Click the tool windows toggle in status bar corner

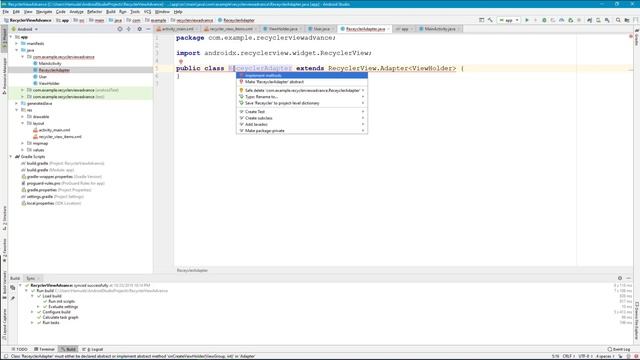click(x=5, y=356)
